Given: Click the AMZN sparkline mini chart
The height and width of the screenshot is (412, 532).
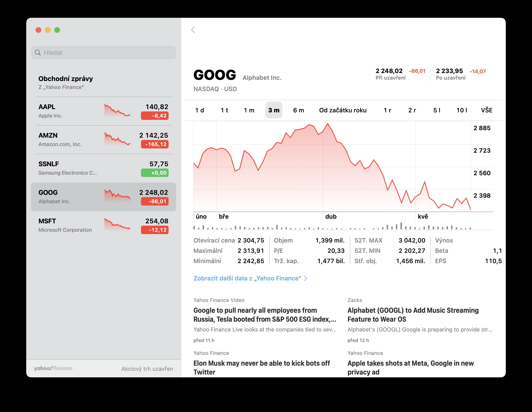Looking at the screenshot, I should coord(117,139).
